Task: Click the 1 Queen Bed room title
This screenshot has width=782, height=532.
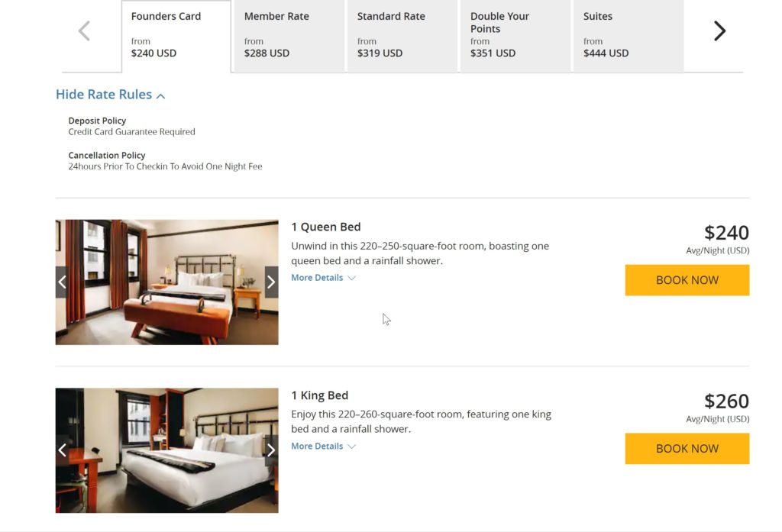Action: 326,227
